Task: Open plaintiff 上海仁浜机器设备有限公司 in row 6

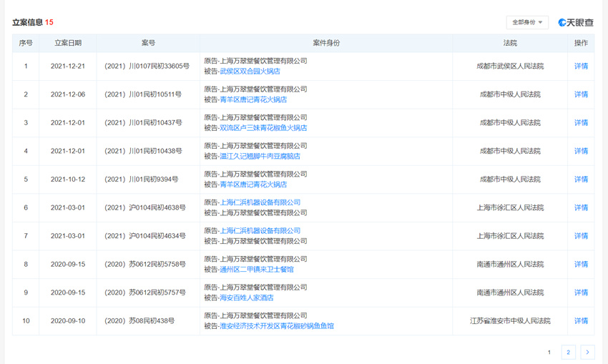Action: (260, 202)
